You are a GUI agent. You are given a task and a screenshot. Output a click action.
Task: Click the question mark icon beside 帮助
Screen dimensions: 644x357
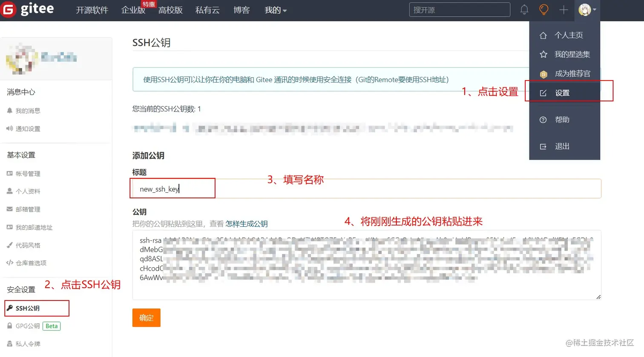tap(543, 120)
